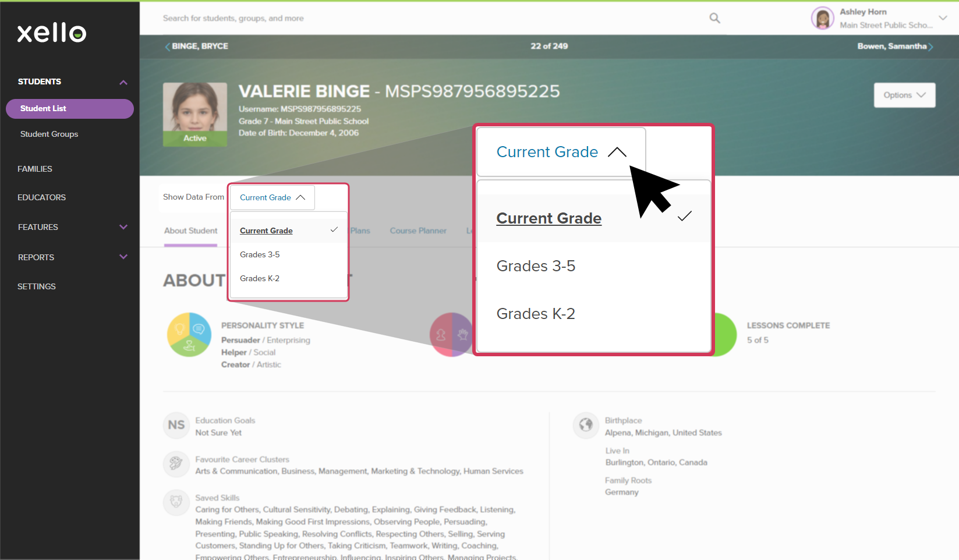Viewport: 959px width, 560px height.
Task: Click the Persuader / Enterprising text
Action: point(266,340)
